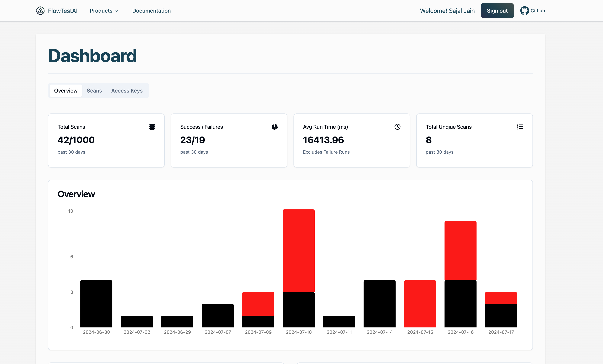Open the Github link text
Screen dimensions: 603x364
point(537,11)
